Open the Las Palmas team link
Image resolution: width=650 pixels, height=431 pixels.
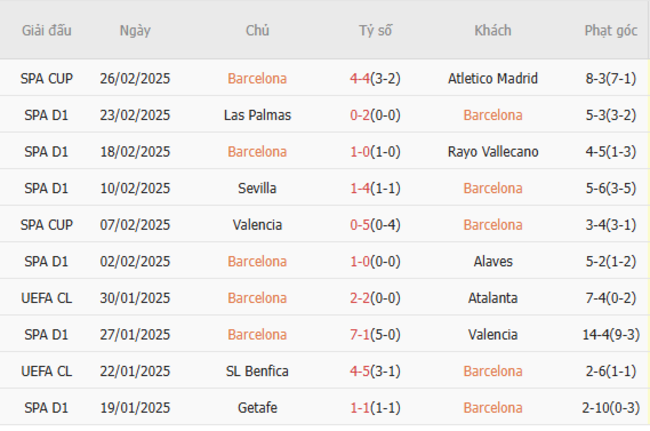click(x=257, y=115)
